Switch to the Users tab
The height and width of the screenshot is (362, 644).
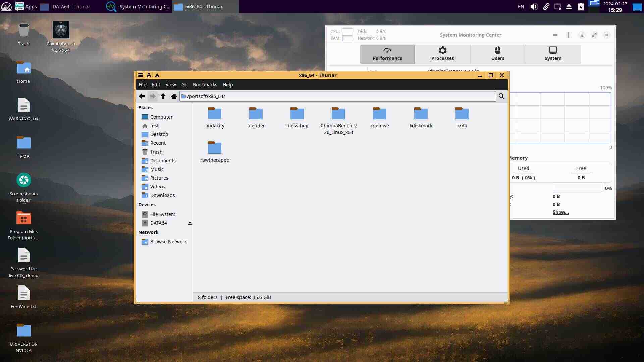pos(498,54)
